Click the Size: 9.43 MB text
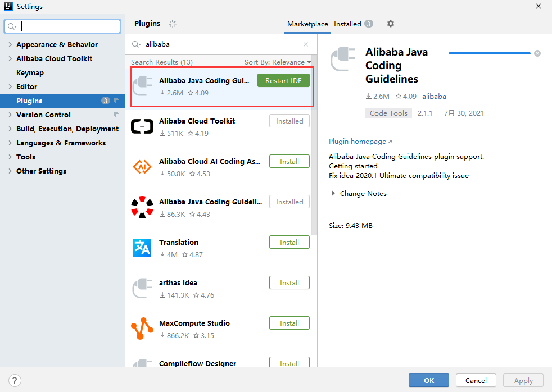The width and height of the screenshot is (552, 392). point(351,225)
